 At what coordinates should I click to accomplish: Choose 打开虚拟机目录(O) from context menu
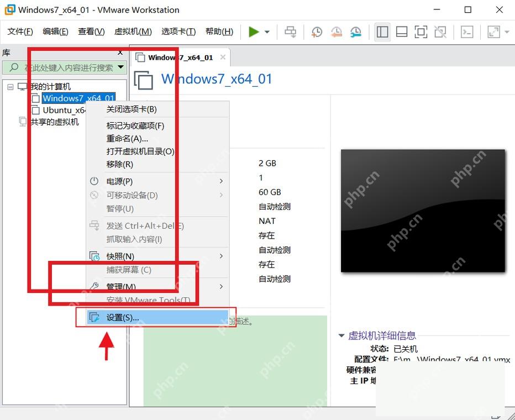157,151
